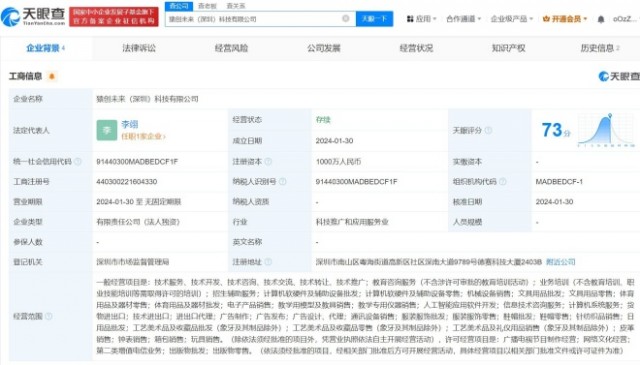Switch to the 企业背景 tab

point(45,48)
